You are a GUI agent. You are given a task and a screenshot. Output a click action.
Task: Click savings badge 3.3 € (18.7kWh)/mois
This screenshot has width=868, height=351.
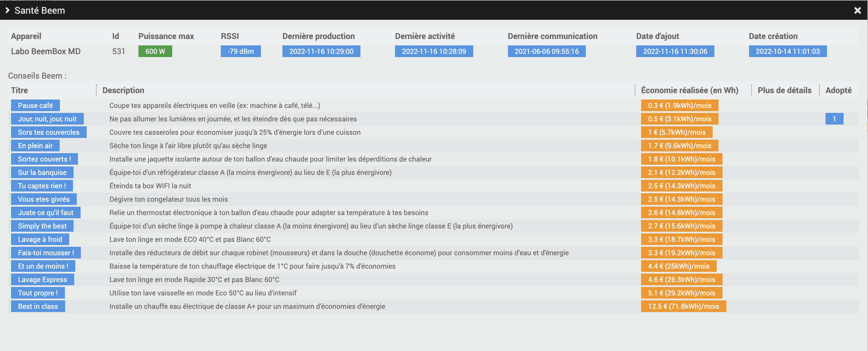coord(682,240)
